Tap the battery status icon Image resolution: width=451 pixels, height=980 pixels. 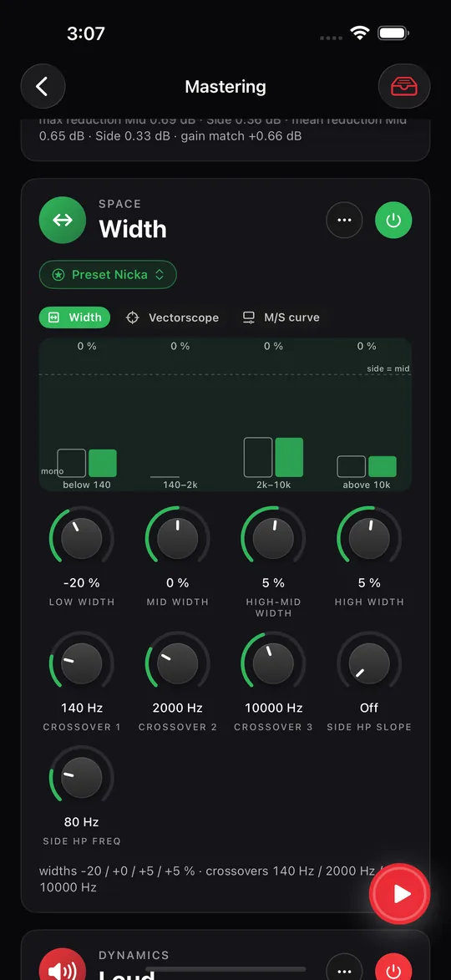393,33
